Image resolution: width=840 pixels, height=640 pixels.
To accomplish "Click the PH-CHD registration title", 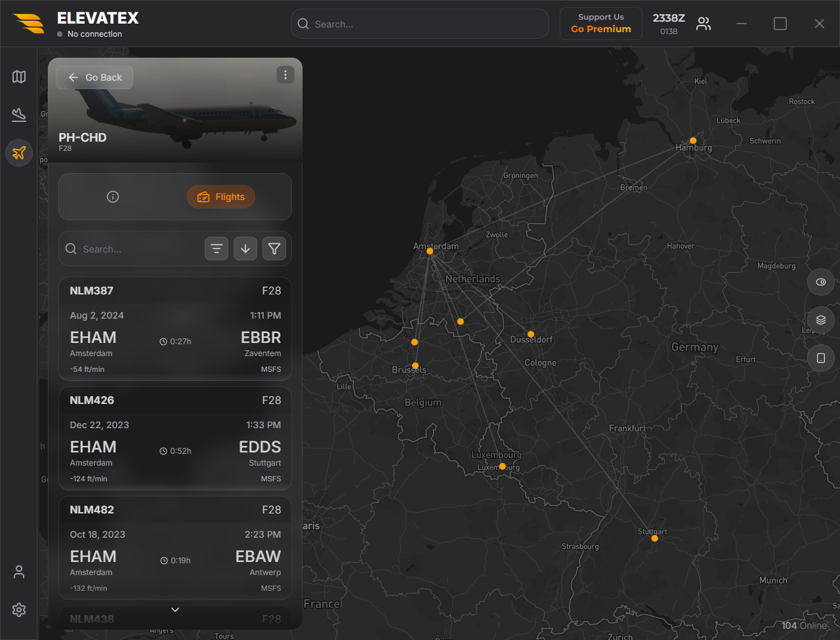I will coord(83,138).
